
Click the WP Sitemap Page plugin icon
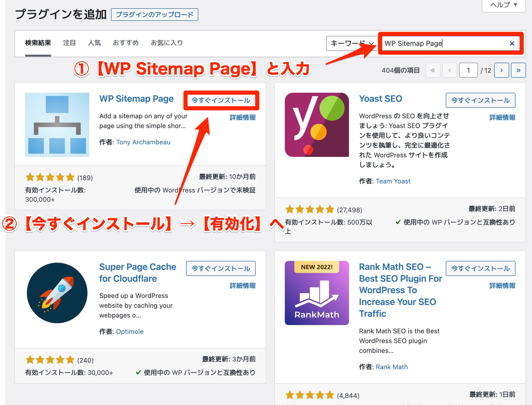tap(57, 125)
